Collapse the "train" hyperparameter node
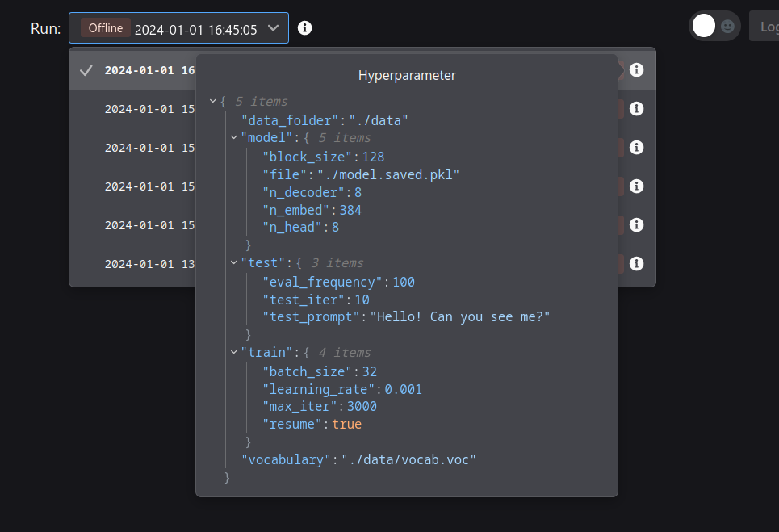Viewport: 779px width, 532px height. [x=234, y=353]
